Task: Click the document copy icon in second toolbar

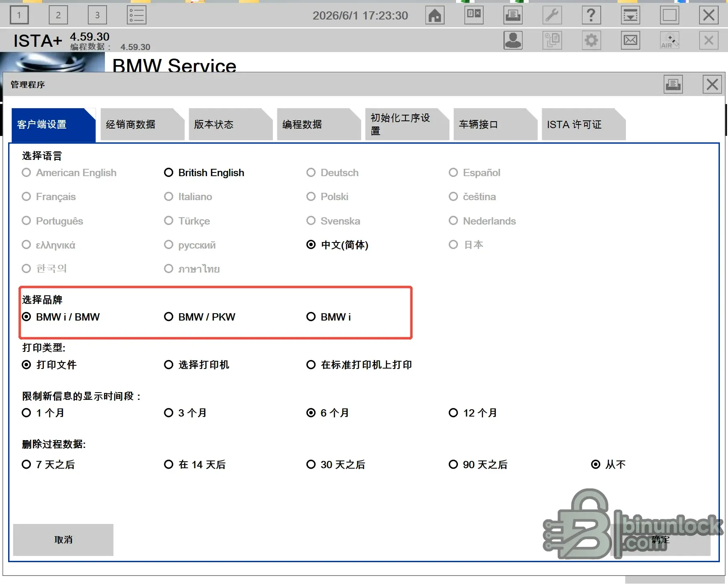Action: point(552,40)
